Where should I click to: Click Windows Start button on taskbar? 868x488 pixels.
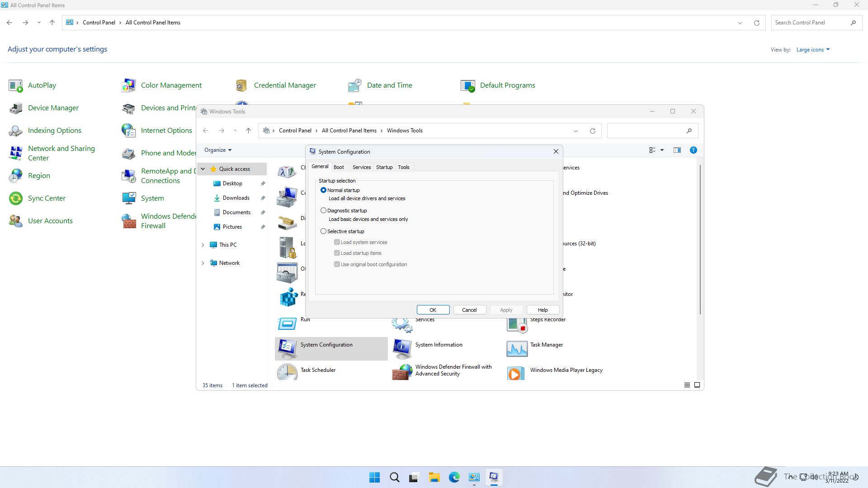click(x=374, y=477)
